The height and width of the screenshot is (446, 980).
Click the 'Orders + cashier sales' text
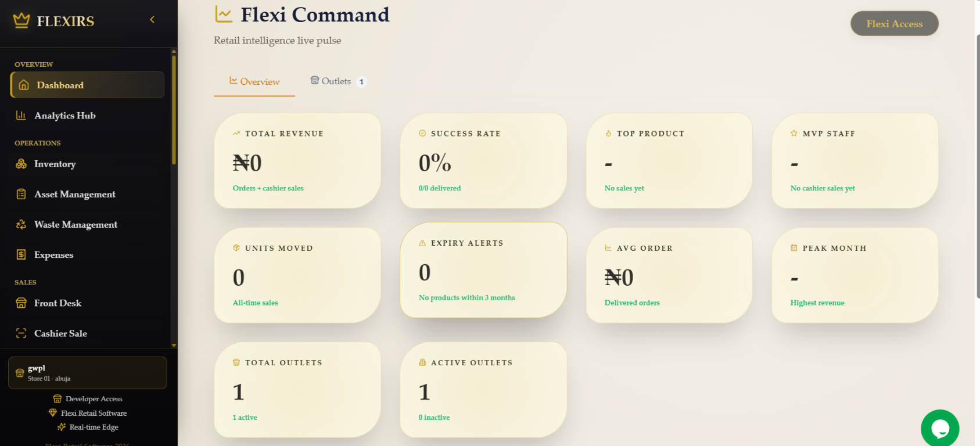click(x=268, y=188)
